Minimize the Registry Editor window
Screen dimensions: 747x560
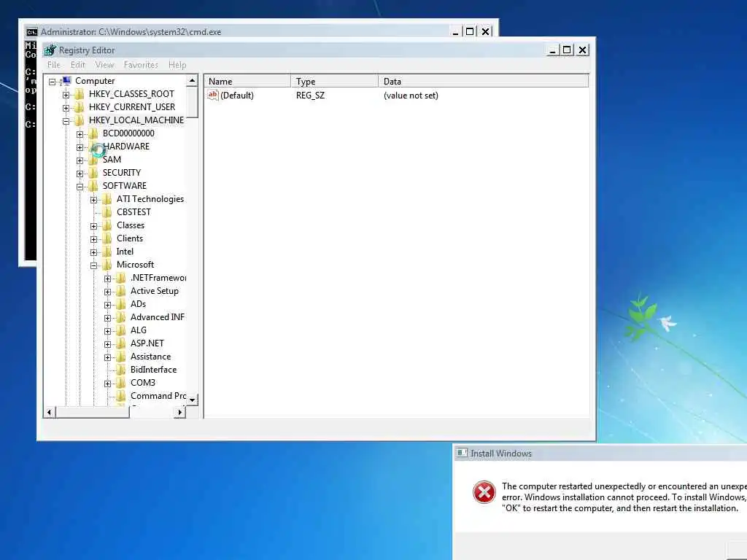click(553, 50)
